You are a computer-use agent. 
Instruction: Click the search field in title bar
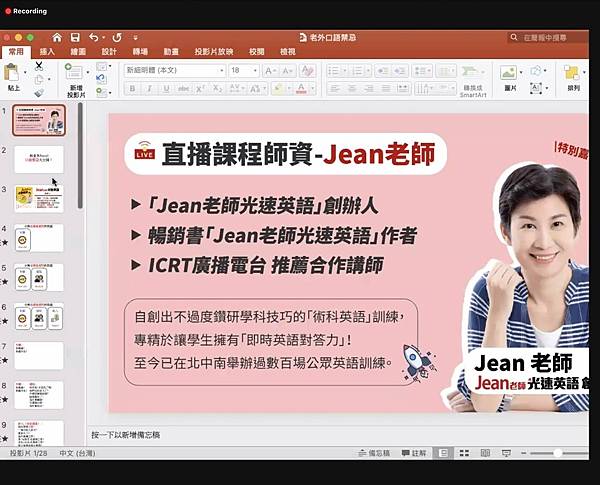click(547, 38)
